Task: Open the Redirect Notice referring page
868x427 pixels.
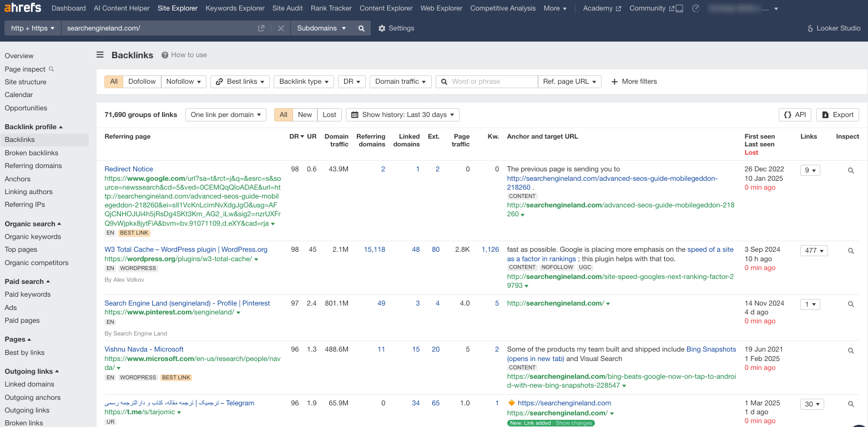Action: coord(129,169)
